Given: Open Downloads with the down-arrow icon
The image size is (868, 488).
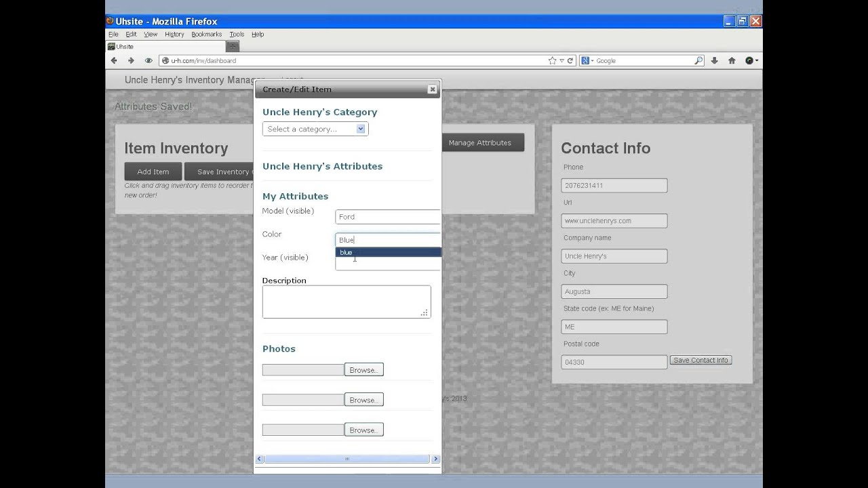Looking at the screenshot, I should pos(714,60).
